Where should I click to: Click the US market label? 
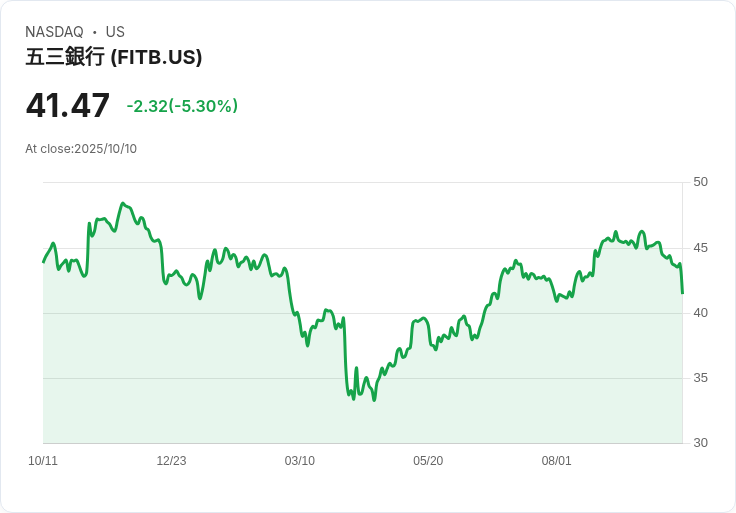(x=115, y=32)
